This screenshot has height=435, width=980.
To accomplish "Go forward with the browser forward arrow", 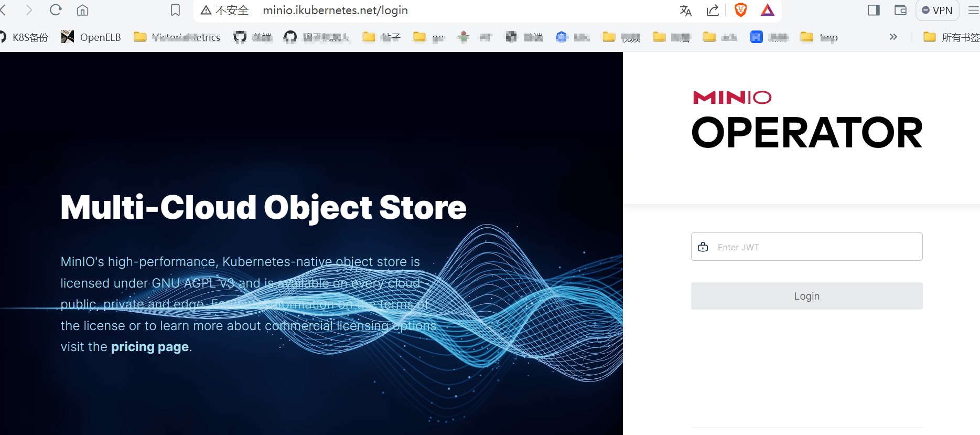I will click(29, 10).
